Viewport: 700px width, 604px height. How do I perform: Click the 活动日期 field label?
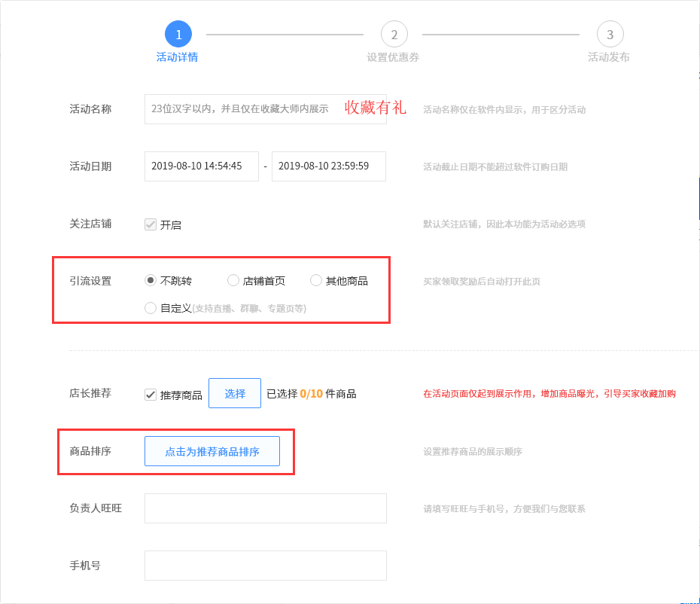point(90,166)
